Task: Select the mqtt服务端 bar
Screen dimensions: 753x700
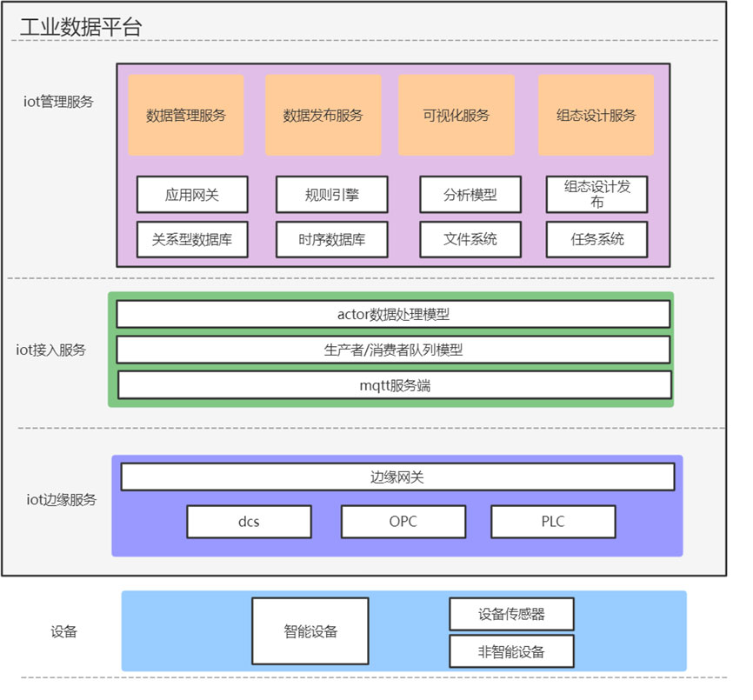Action: pos(395,385)
